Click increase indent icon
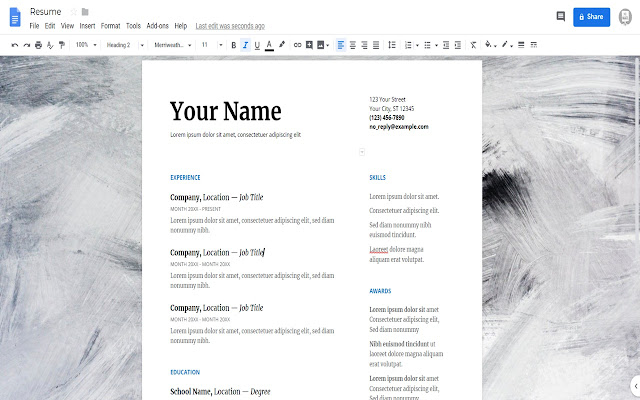 [x=458, y=45]
